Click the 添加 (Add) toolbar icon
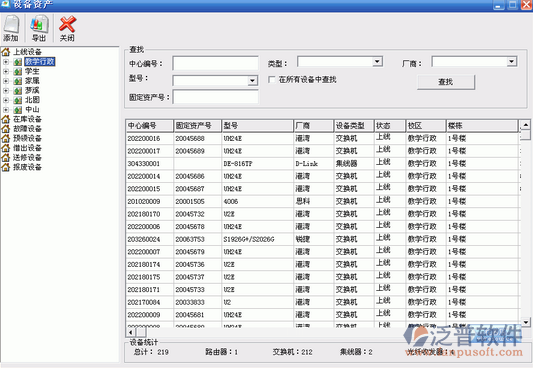This screenshot has height=368, width=533. [11, 24]
